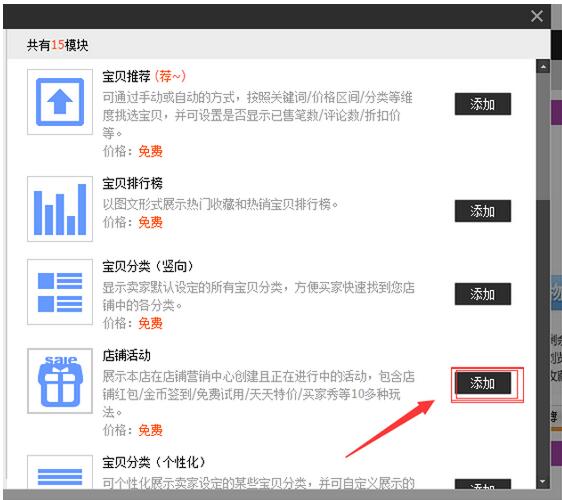This screenshot has height=500, width=562.
Task: Click the 宝贝排行榜 bar chart icon
Action: tap(60, 209)
